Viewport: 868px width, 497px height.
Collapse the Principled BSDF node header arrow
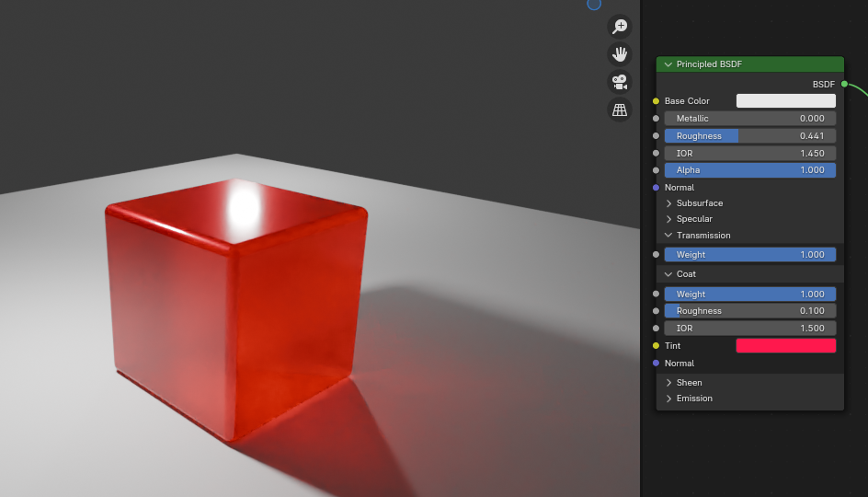668,64
